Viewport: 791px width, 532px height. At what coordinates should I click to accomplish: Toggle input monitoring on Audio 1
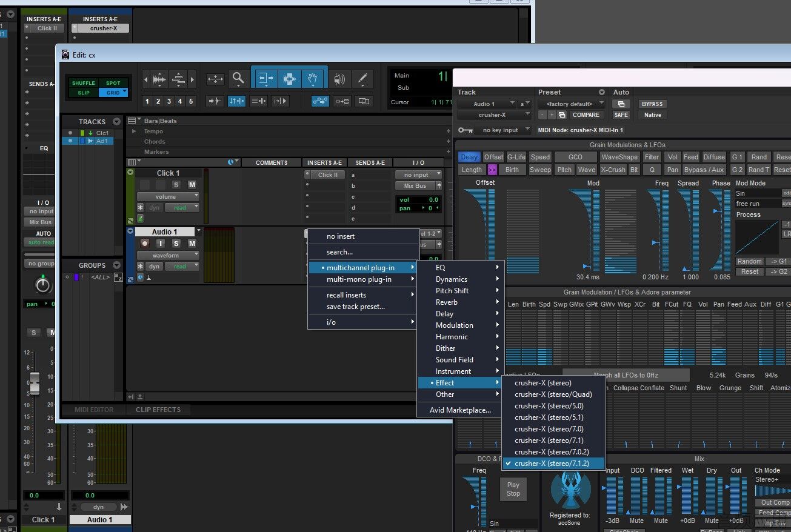pyautogui.click(x=161, y=244)
